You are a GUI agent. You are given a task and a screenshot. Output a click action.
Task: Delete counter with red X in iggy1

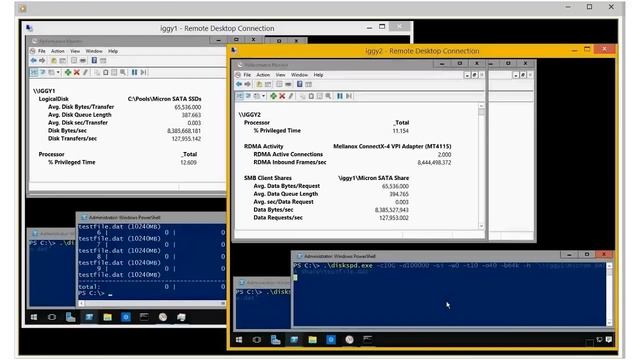[76, 72]
